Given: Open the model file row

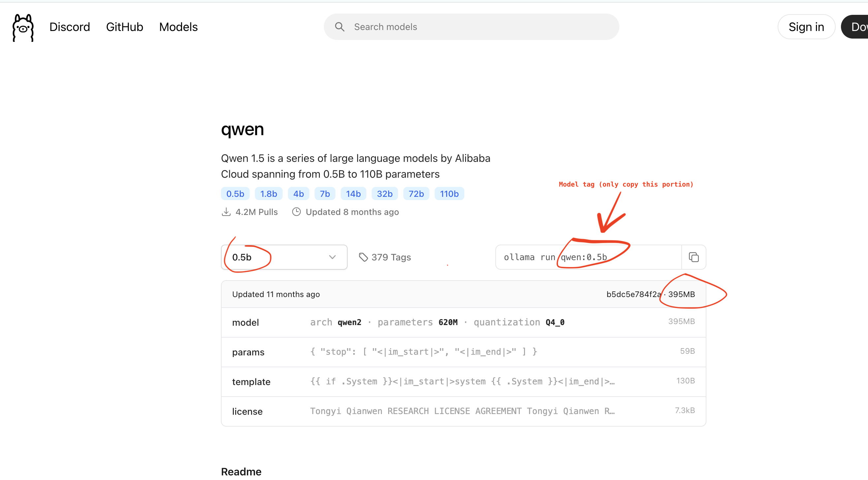Looking at the screenshot, I should click(x=463, y=322).
